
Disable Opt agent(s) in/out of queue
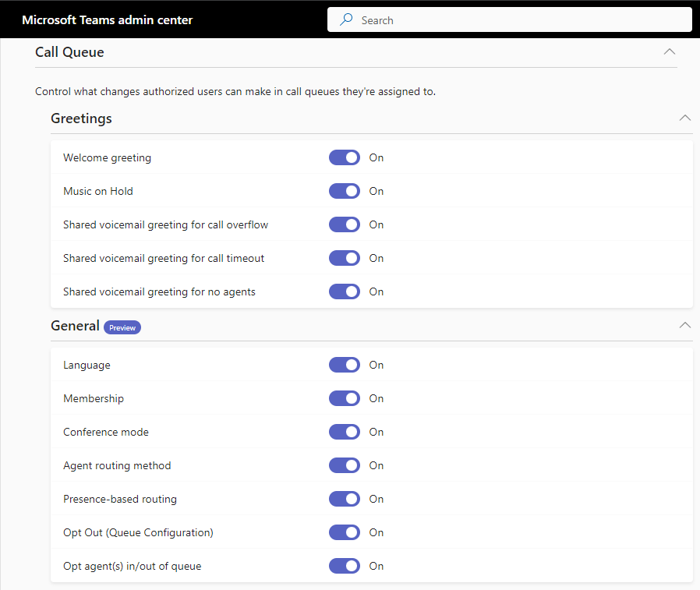tap(345, 566)
